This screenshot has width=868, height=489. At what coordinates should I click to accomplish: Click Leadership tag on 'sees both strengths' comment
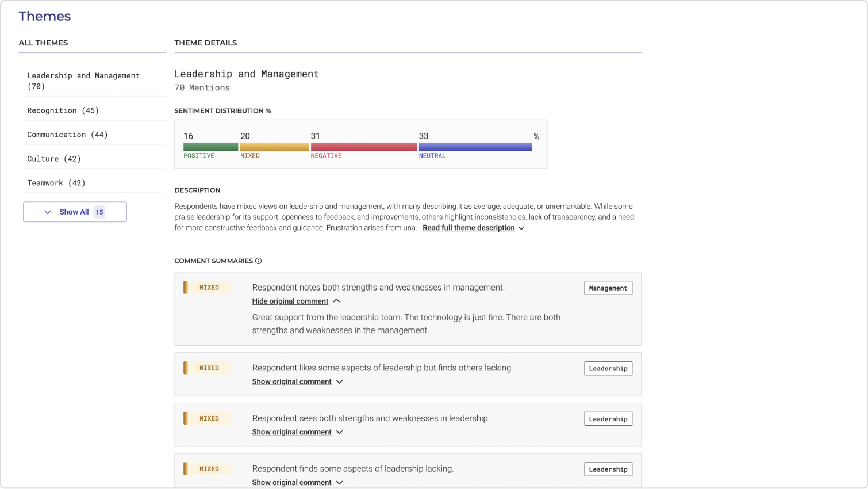[608, 419]
